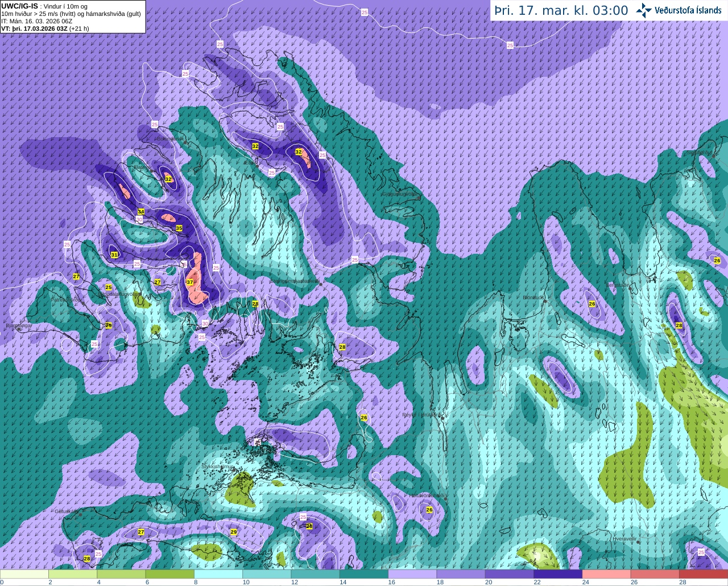Pick the 6–8 m/s olive legend swatch
The image size is (728, 586).
click(170, 573)
